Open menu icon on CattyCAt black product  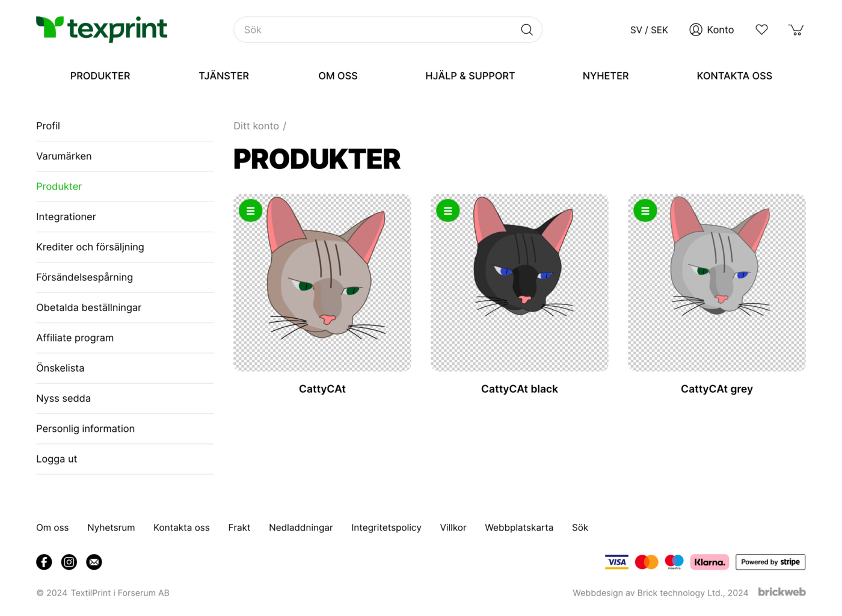[447, 211]
